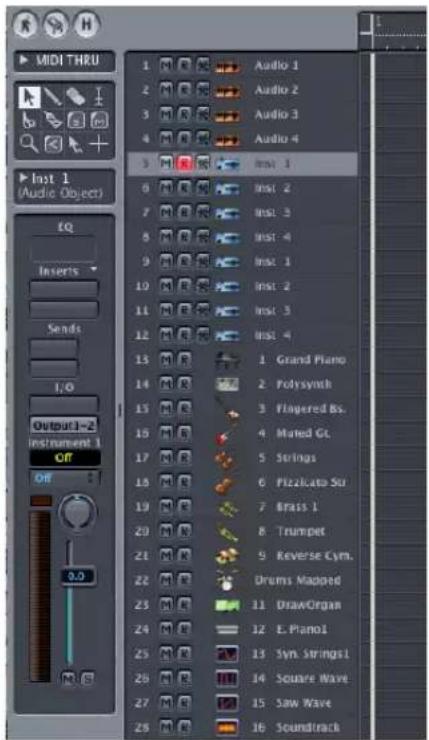
Task: Record-enable track 2 Audio 2
Action: [x=184, y=90]
